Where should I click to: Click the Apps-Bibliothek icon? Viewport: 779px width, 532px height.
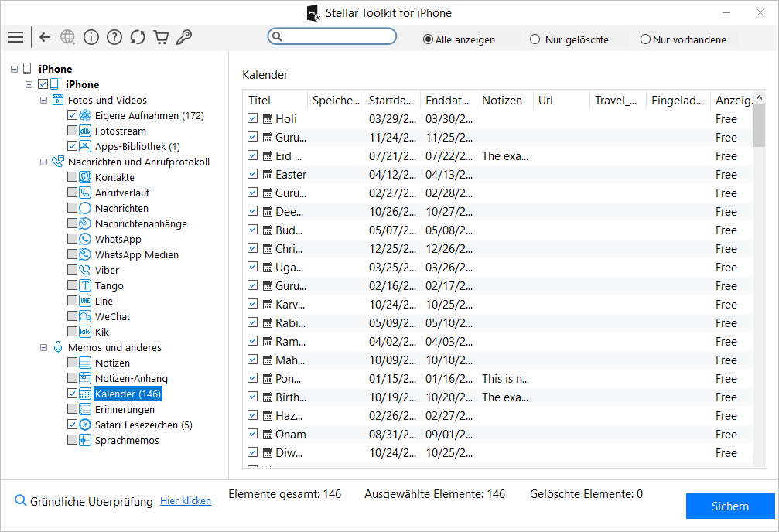(x=85, y=146)
